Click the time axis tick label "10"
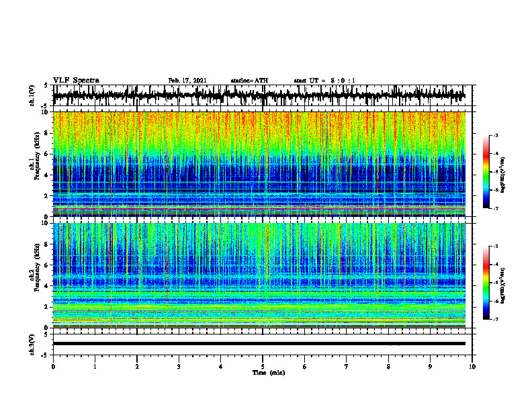 tap(472, 367)
